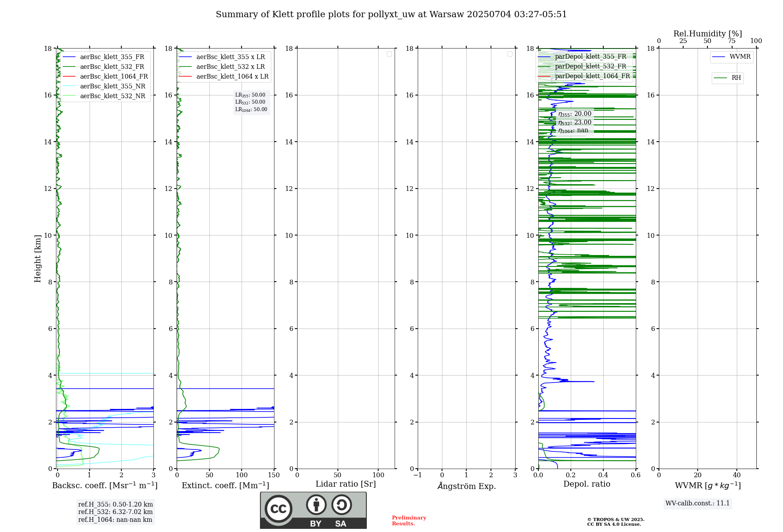Click the 0.4 tick on Depol. ratio axis
Viewport: 783px width, 532px height.
[603, 475]
